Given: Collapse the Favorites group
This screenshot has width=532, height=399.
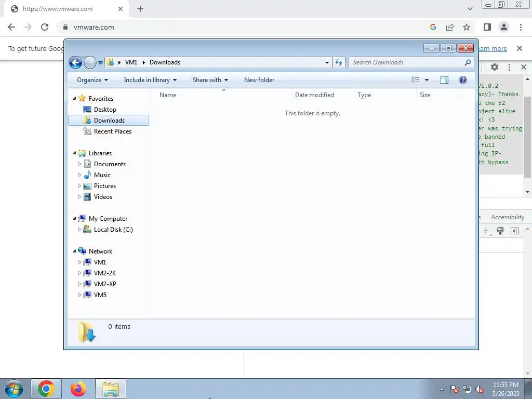Looking at the screenshot, I should click(74, 98).
